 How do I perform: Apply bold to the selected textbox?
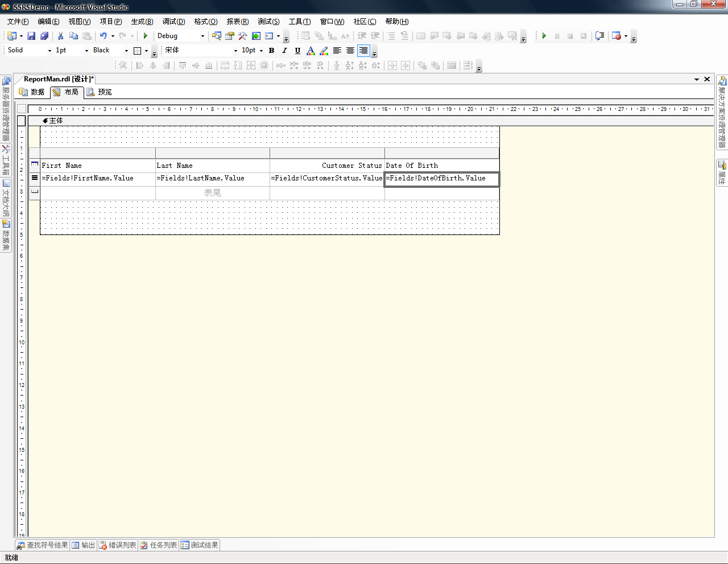(x=272, y=51)
